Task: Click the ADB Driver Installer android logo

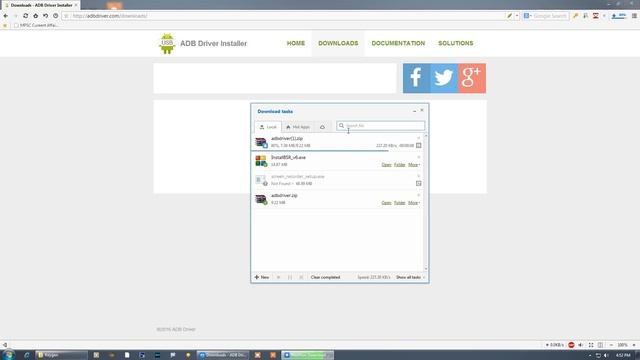Action: point(167,43)
